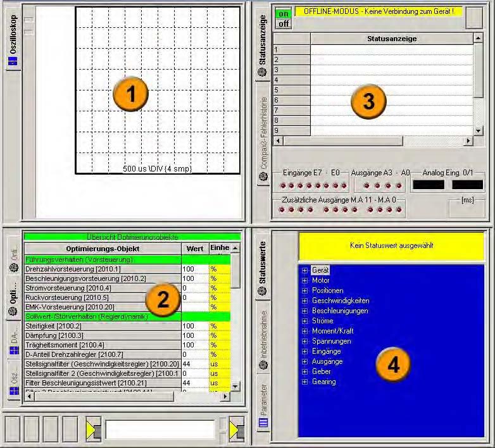The width and height of the screenshot is (495, 448).
Task: Expand the Geber tree node
Action: click(x=304, y=371)
